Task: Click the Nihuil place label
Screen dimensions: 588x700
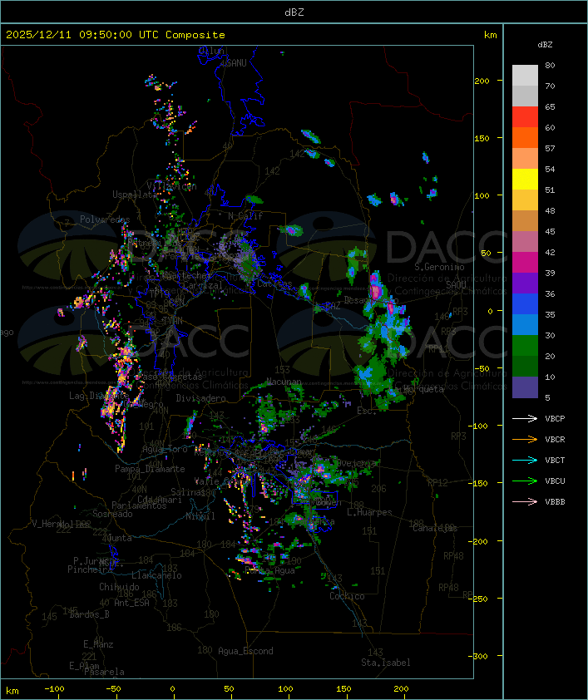Action: point(200,516)
